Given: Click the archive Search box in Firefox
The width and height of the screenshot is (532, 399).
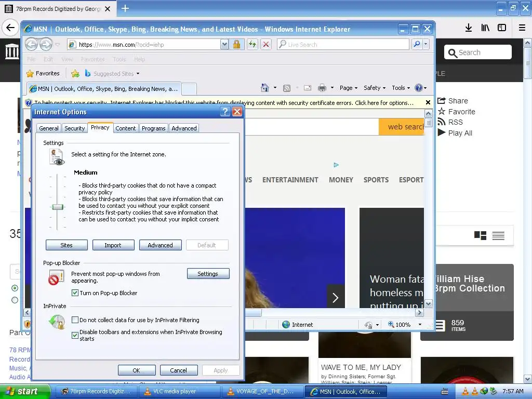Looking at the screenshot, I should pos(478,52).
